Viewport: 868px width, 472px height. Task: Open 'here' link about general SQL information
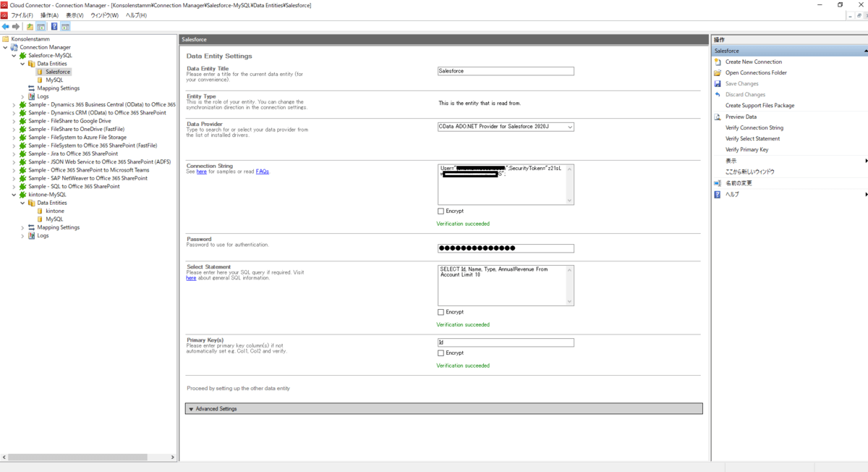click(x=191, y=278)
